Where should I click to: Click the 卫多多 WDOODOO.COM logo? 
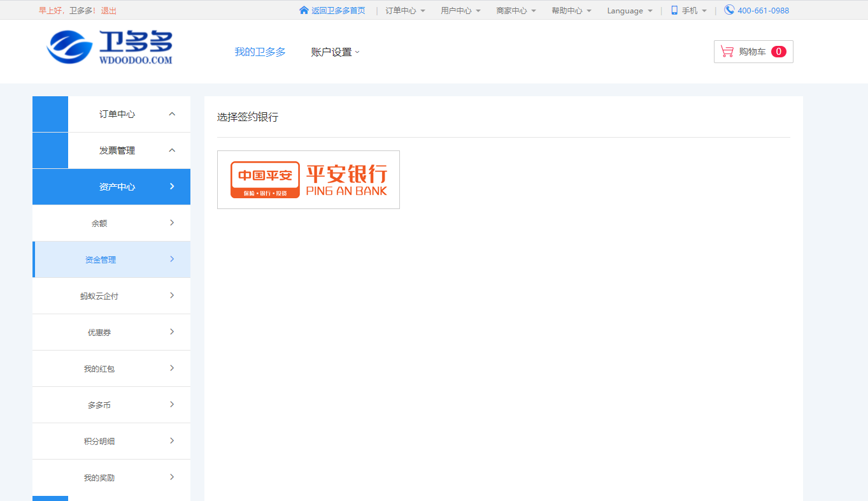click(110, 48)
